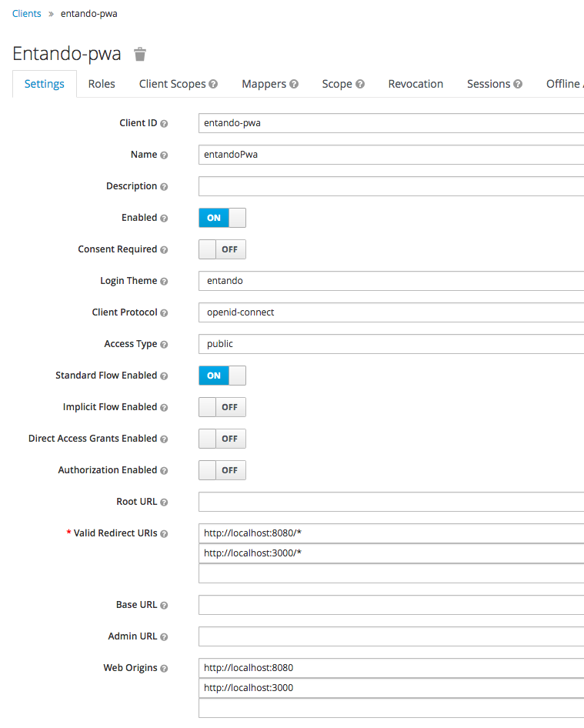
Task: Show help tooltip for Standard Flow Enabled
Action: [x=164, y=376]
